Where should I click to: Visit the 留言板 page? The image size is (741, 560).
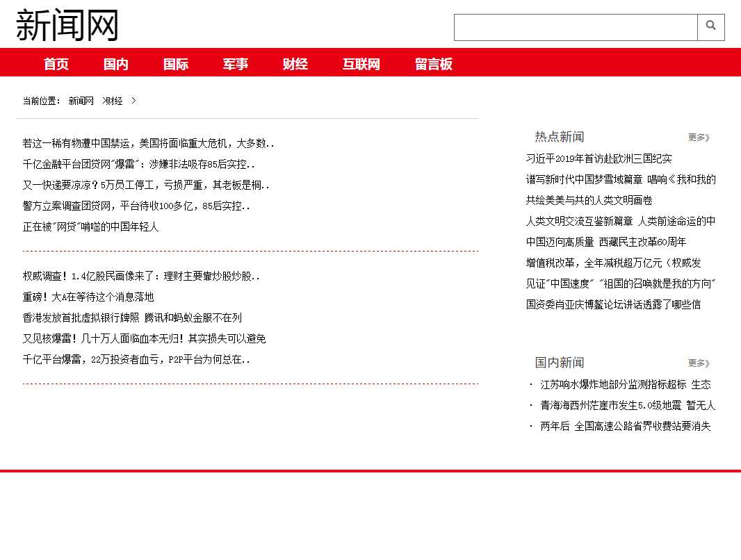pyautogui.click(x=434, y=65)
